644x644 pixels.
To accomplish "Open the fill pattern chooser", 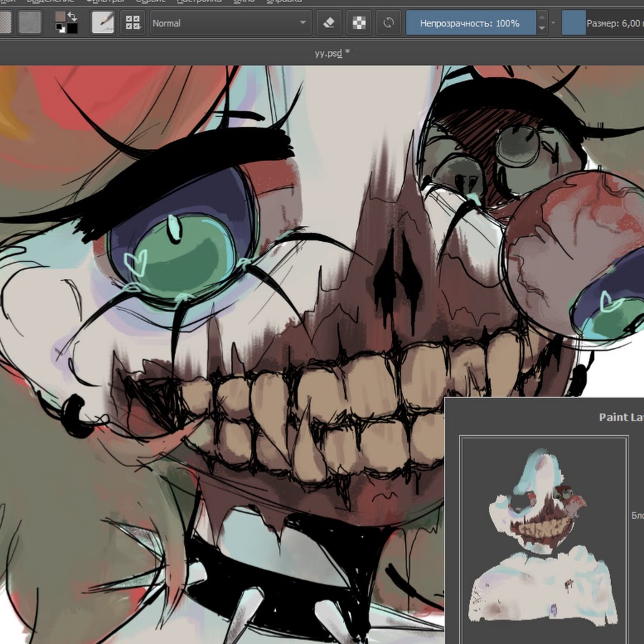I will [x=30, y=23].
